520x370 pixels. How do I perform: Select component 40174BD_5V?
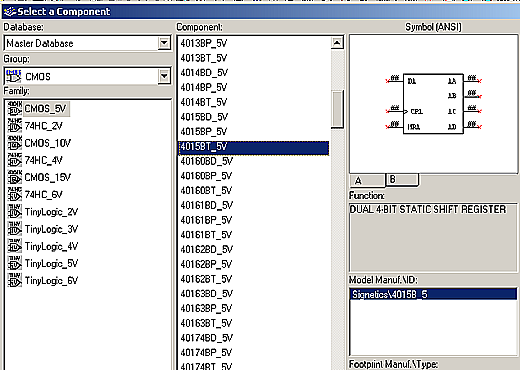coord(207,338)
